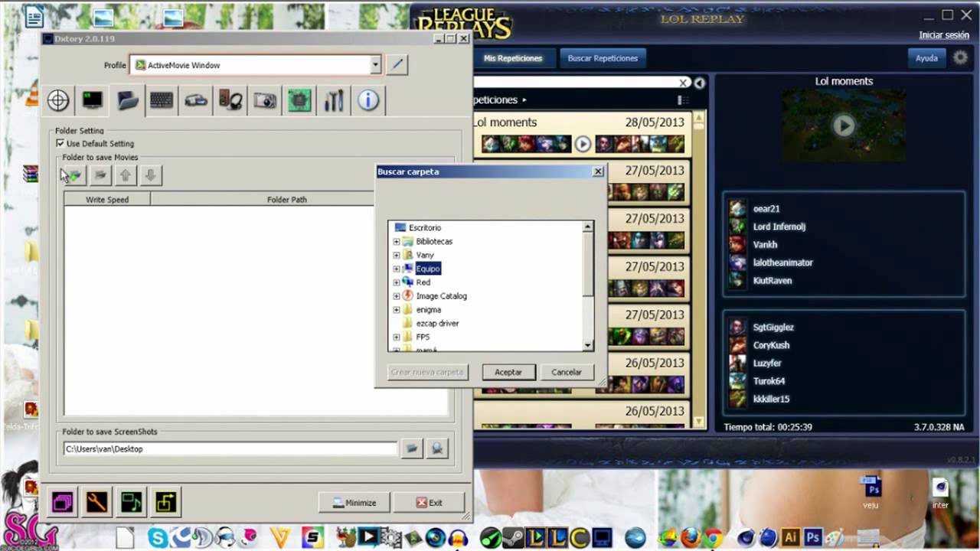The image size is (980, 551).
Task: Open Steam from the taskbar
Action: (x=514, y=538)
